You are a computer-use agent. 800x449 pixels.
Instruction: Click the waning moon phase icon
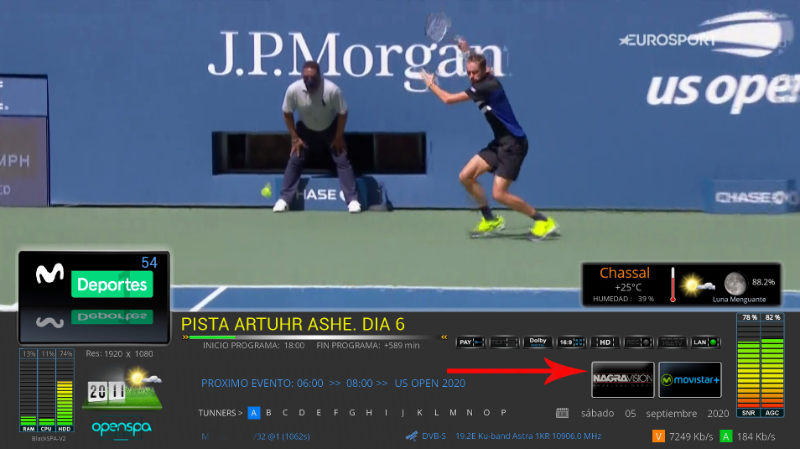[735, 283]
